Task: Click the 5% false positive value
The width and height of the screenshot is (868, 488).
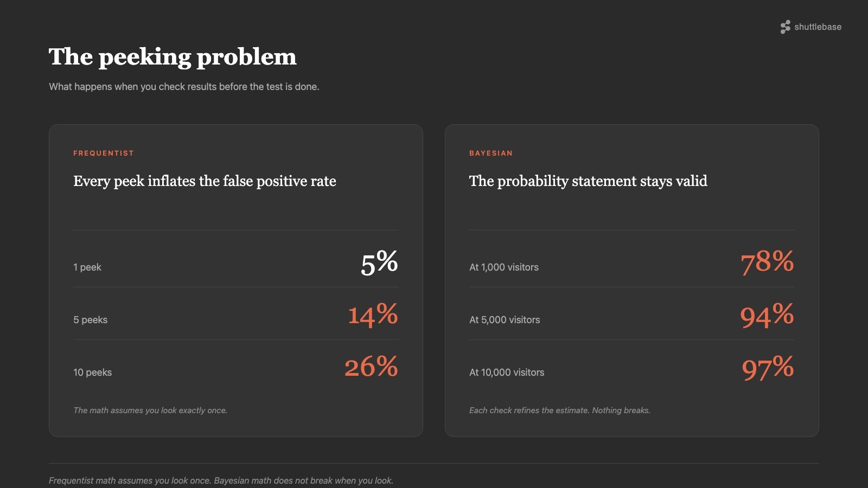Action: click(379, 262)
